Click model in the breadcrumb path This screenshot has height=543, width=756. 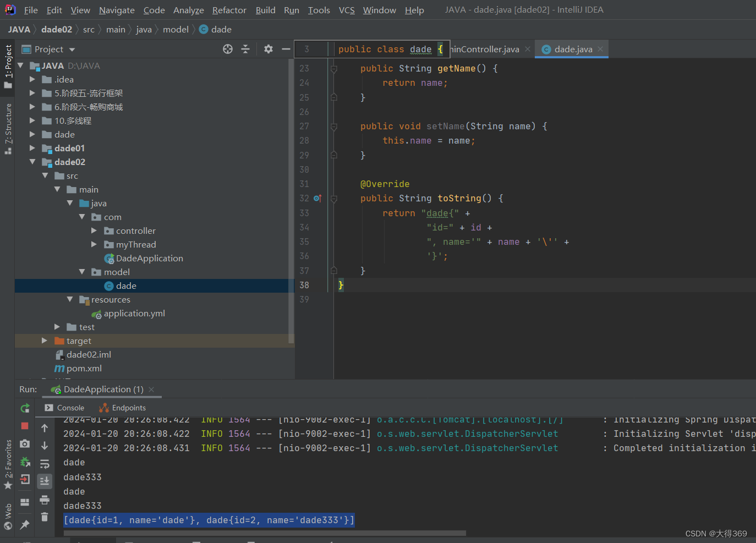pos(176,29)
